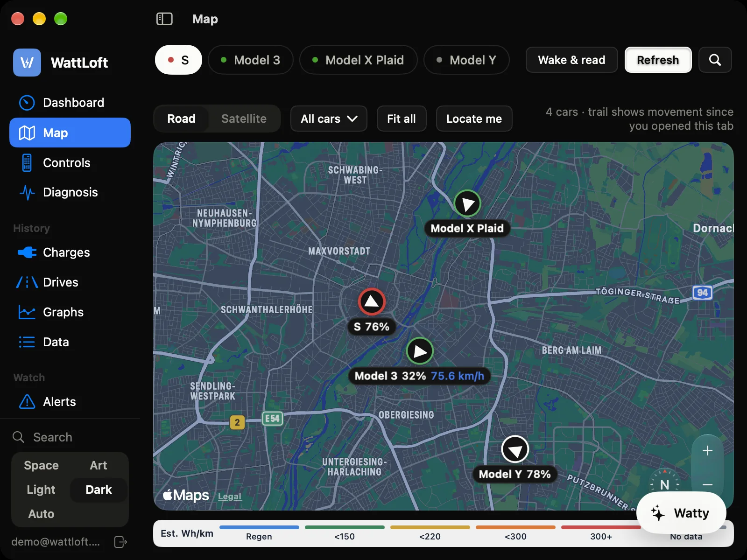Click Locate me button
This screenshot has width=747, height=560.
[474, 119]
